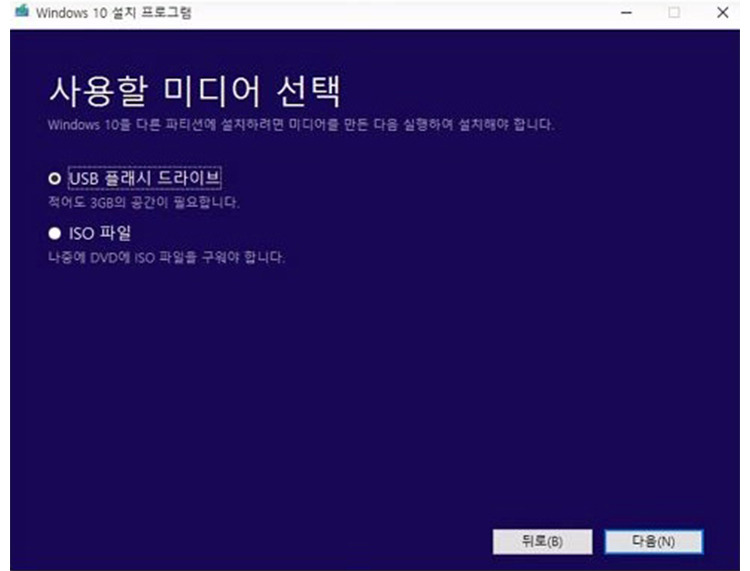Screen dimensions: 750x571
Task: Click the subtitle starting with Windows 10을 다른 파티션에
Action: coord(301,125)
